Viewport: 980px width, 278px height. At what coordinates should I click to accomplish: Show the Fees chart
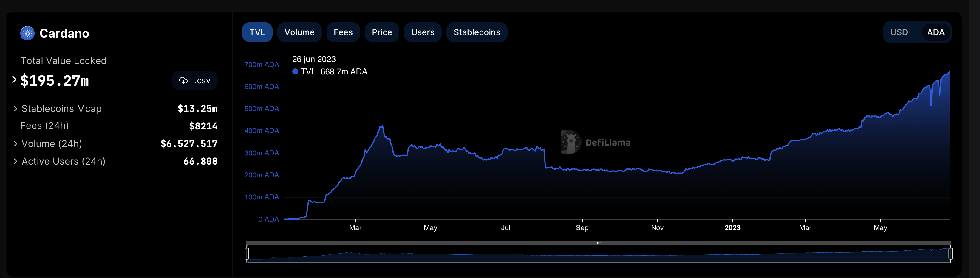[x=343, y=32]
